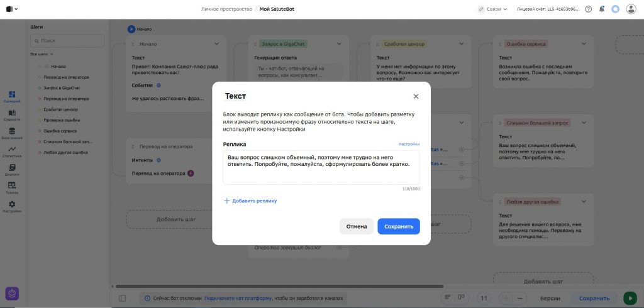Open the user profile avatar
The width and height of the screenshot is (644, 308).
(631, 9)
